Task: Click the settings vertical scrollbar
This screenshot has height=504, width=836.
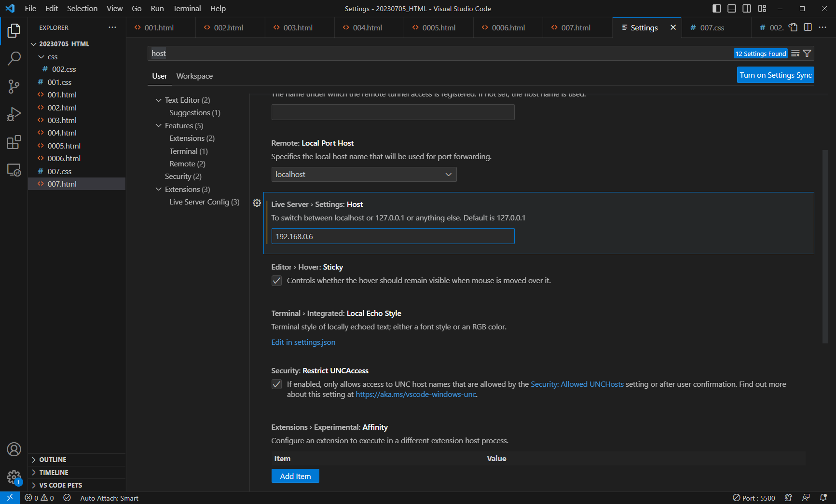Action: pyautogui.click(x=825, y=246)
